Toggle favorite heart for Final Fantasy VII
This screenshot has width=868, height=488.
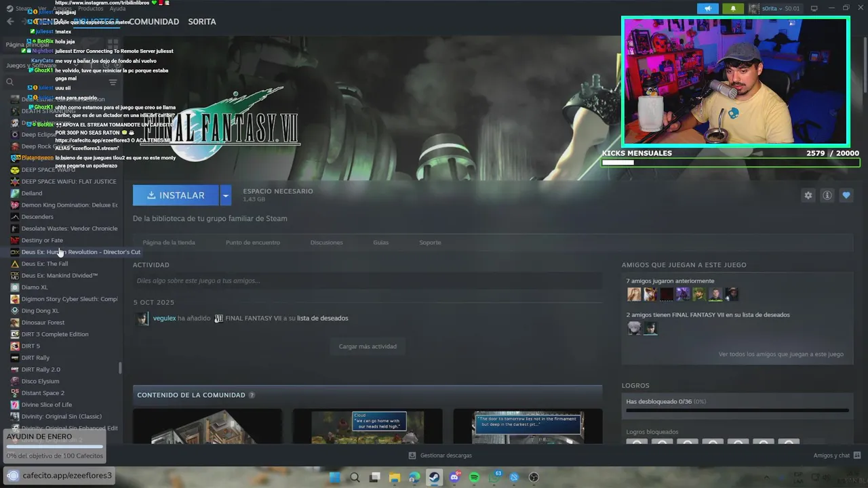[846, 195]
